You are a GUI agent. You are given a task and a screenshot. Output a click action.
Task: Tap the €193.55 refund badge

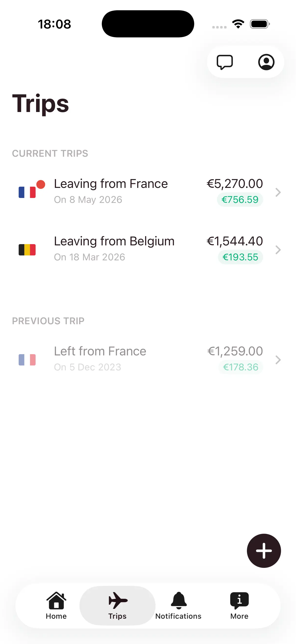(240, 257)
